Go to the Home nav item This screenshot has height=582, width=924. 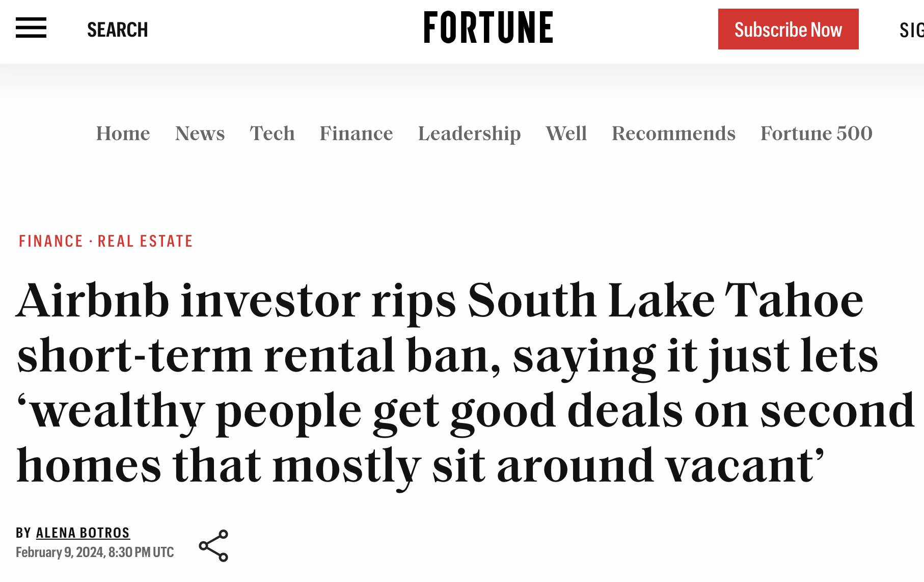pos(123,134)
